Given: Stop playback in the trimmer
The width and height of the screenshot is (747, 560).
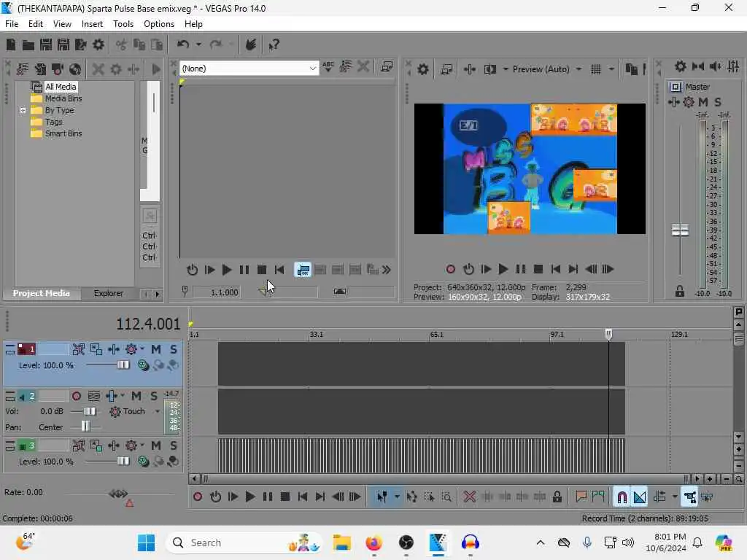Looking at the screenshot, I should tap(262, 270).
